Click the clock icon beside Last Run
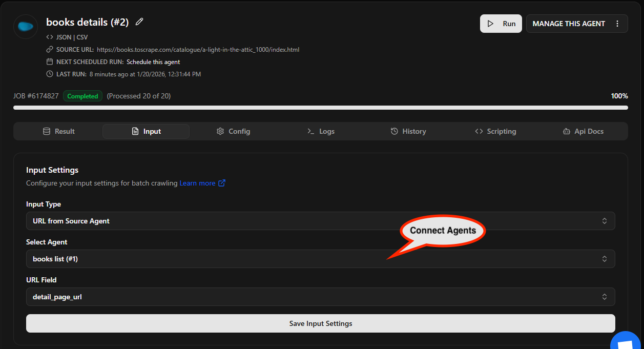The image size is (644, 349). pos(50,74)
